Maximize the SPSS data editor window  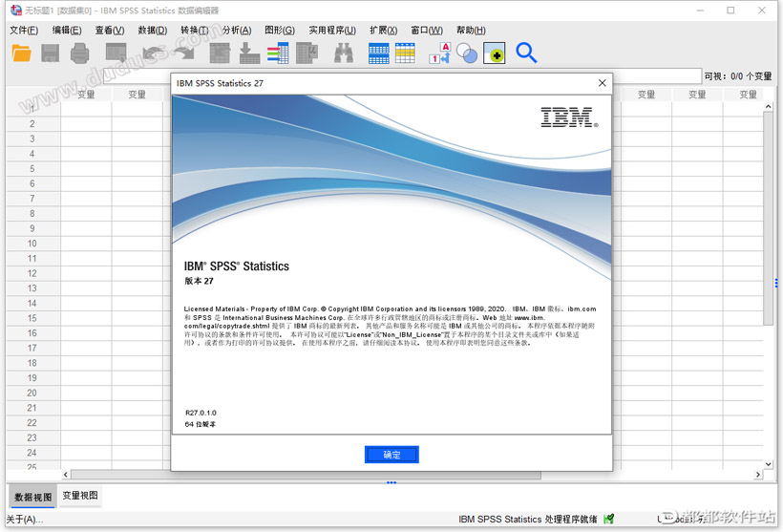730,10
